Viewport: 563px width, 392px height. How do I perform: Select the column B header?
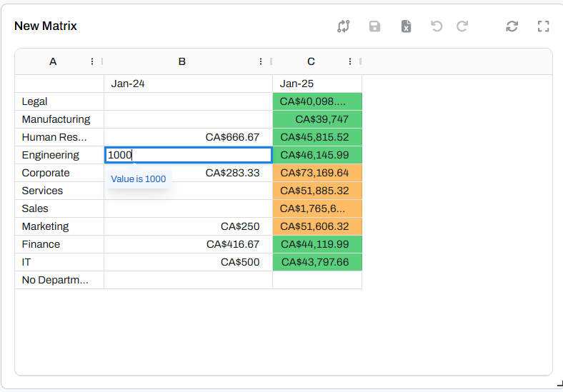pyautogui.click(x=181, y=61)
